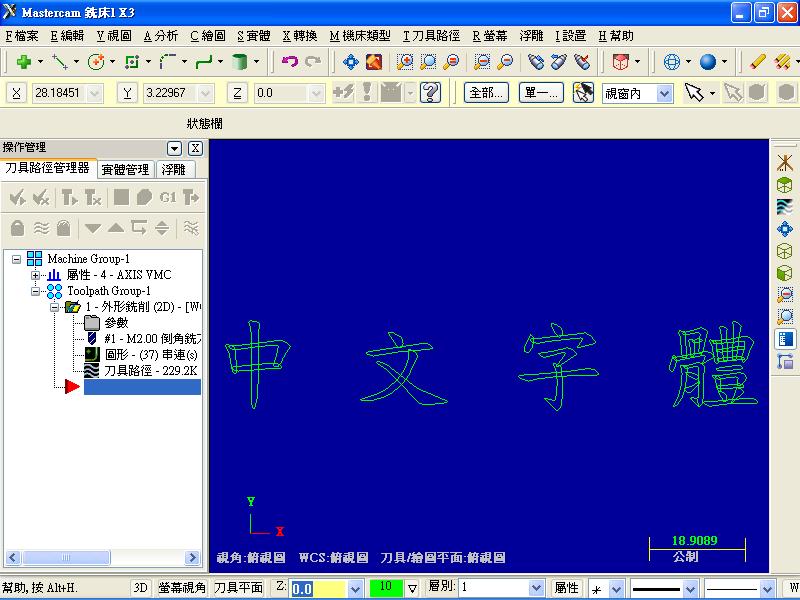Click the purple undo arrow icon
The width and height of the screenshot is (800, 600).
tap(290, 62)
